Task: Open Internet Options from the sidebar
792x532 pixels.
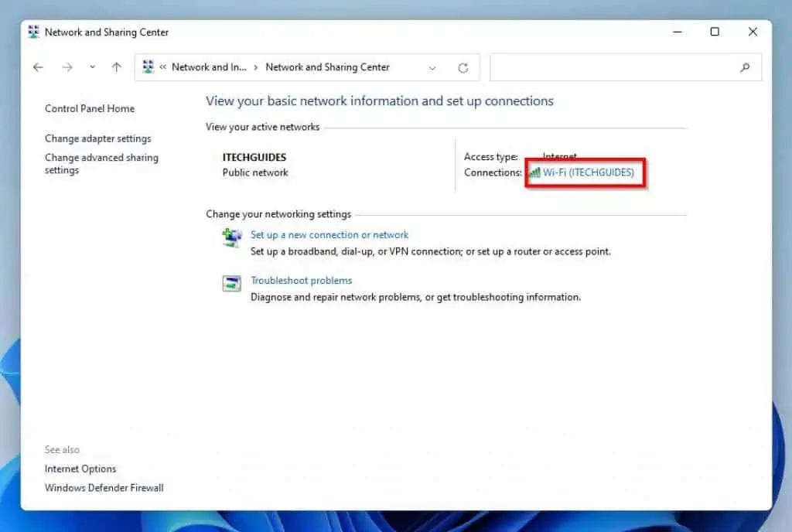Action: click(80, 469)
